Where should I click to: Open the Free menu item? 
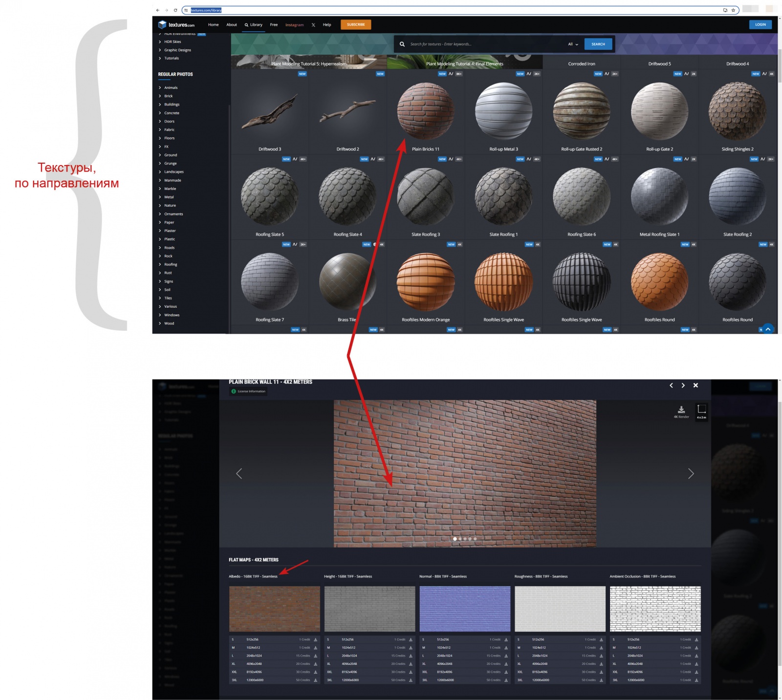pos(274,24)
